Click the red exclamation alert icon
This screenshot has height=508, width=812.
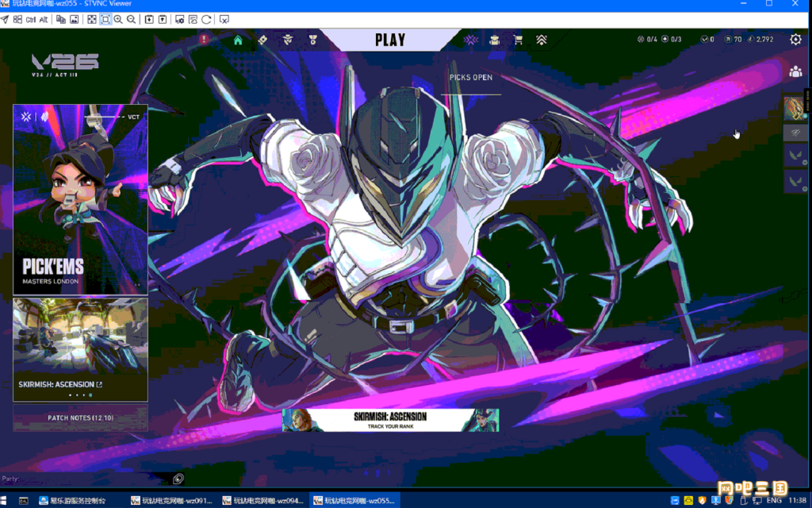(204, 39)
